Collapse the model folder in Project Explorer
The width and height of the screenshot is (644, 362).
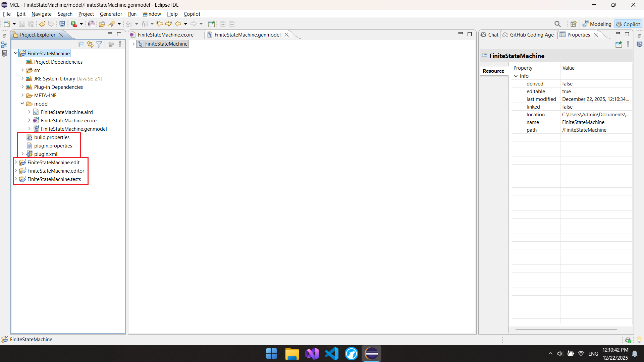pos(22,104)
